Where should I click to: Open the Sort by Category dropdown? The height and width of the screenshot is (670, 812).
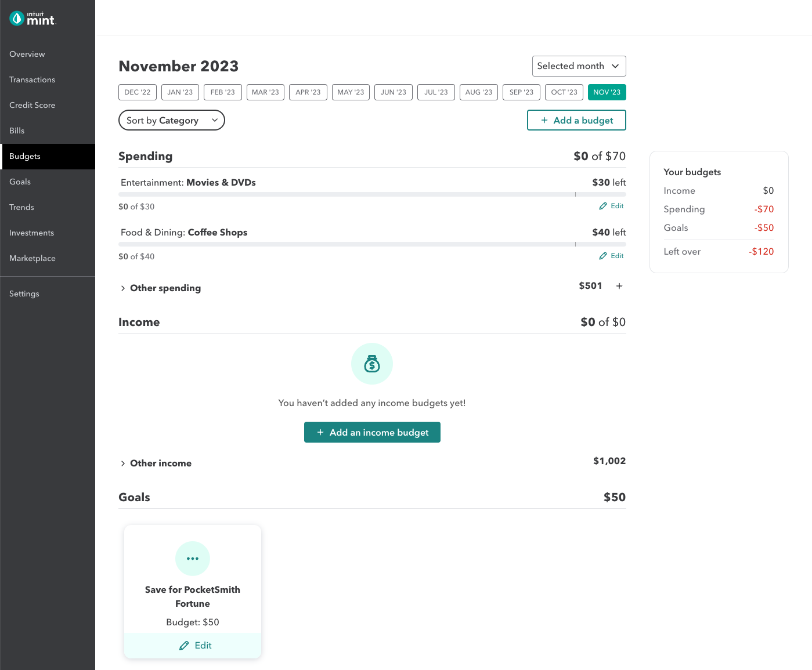tap(171, 120)
